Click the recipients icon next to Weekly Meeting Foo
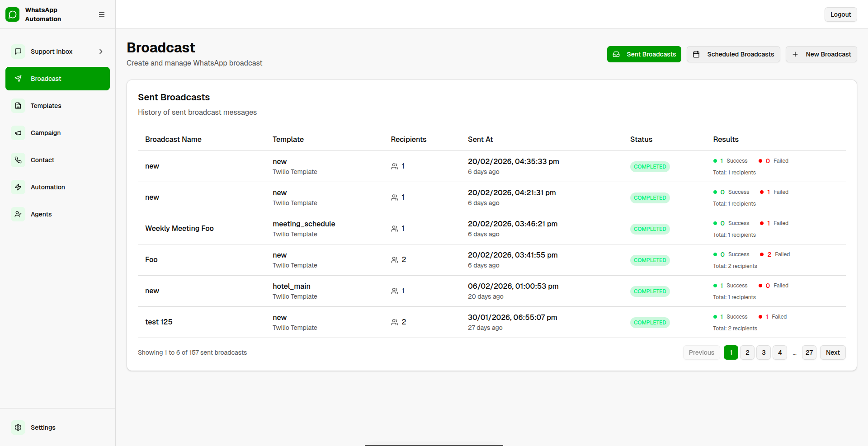This screenshot has width=868, height=446. coord(394,228)
